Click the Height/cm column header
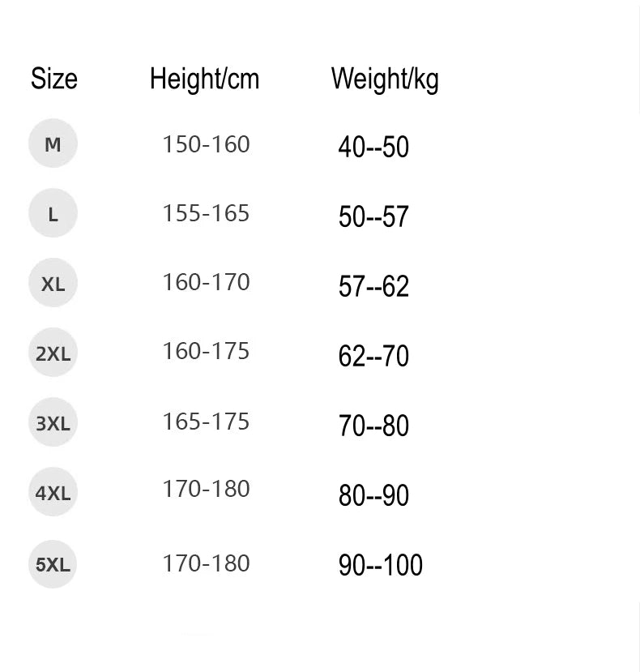Image resolution: width=640 pixels, height=672 pixels. (204, 79)
